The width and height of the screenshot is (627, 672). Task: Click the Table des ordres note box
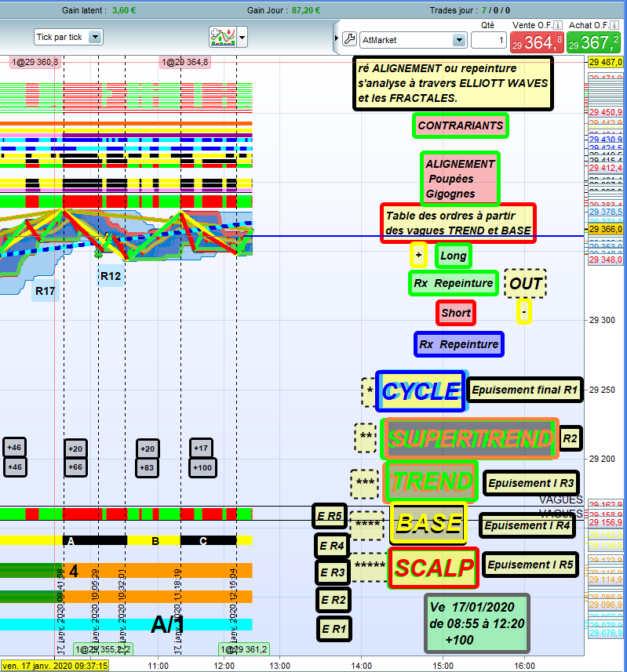(x=458, y=223)
